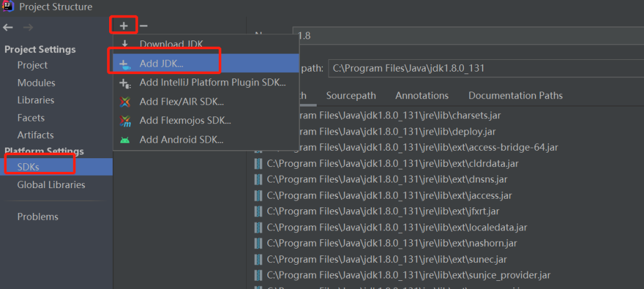The height and width of the screenshot is (289, 644).
Task: Select the jaccess.jar path text
Action: [x=390, y=196]
